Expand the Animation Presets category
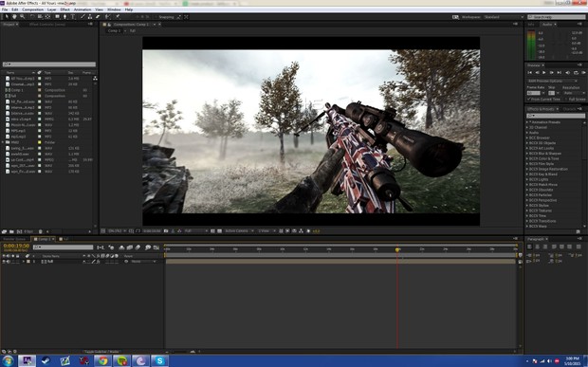The image size is (588, 367). tap(527, 122)
